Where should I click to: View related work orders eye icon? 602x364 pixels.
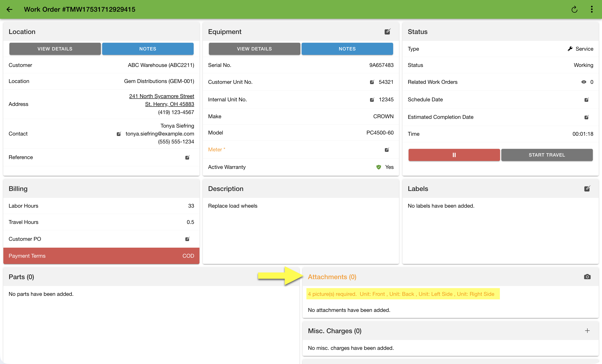click(583, 82)
